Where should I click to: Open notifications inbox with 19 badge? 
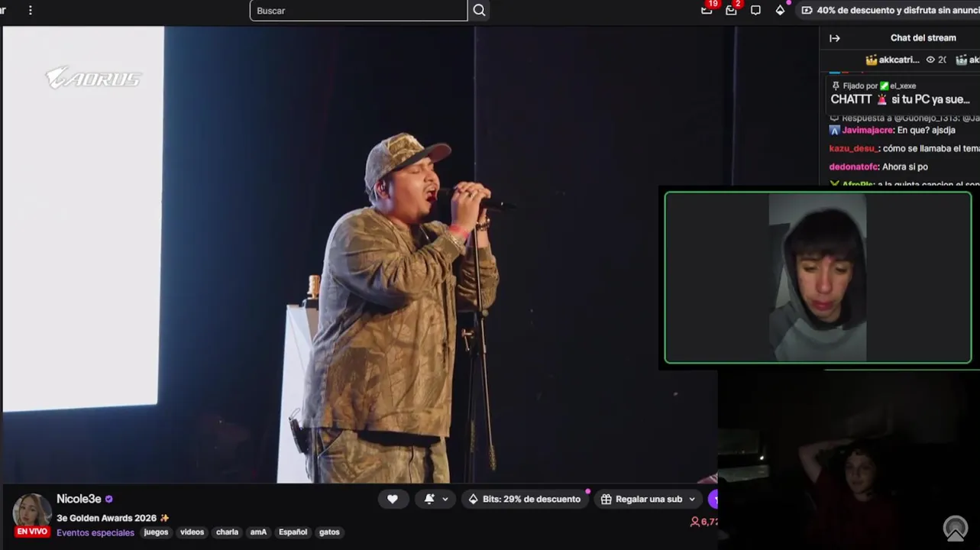point(707,10)
